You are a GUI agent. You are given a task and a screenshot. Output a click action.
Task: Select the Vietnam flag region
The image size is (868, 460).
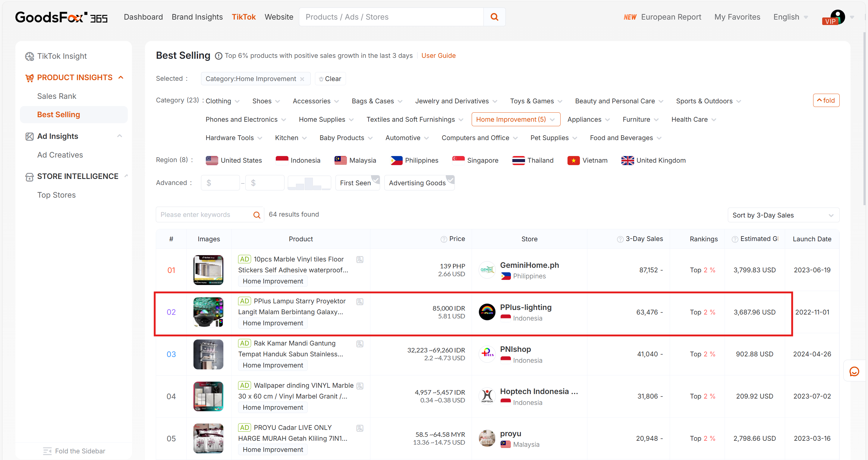(x=573, y=161)
